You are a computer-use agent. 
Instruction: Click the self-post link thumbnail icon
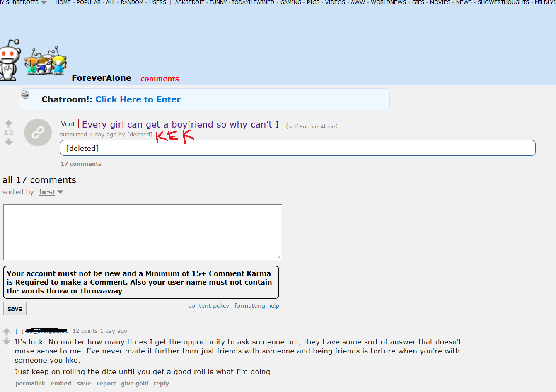(38, 132)
